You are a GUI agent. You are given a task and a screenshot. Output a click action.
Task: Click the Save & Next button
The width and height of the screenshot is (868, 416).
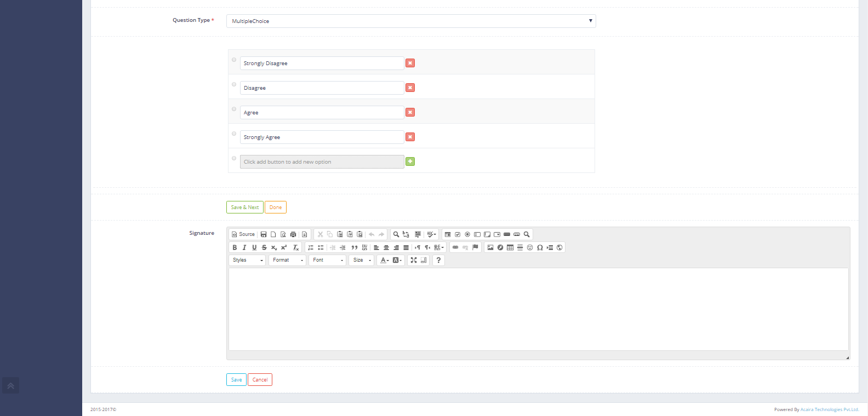[x=244, y=207]
